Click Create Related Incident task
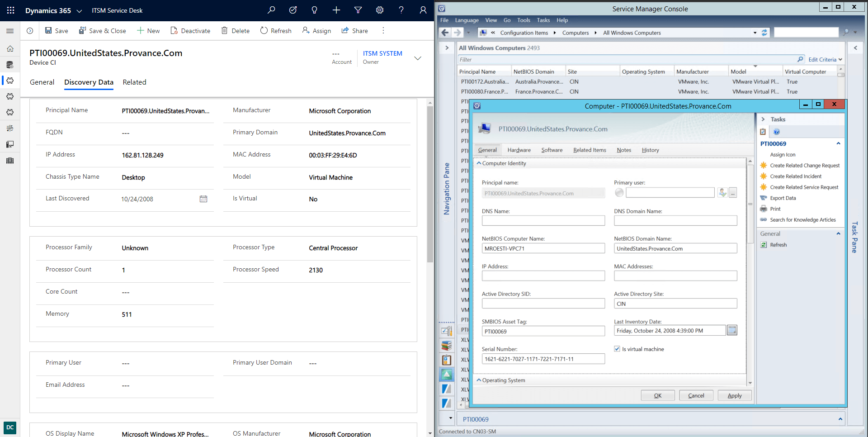The height and width of the screenshot is (437, 868). 796,176
